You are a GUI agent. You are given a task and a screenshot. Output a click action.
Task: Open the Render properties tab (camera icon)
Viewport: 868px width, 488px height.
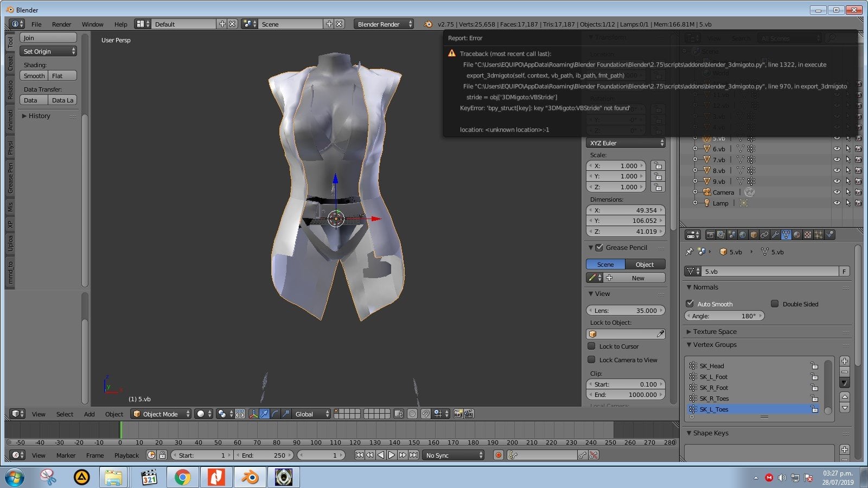click(710, 235)
